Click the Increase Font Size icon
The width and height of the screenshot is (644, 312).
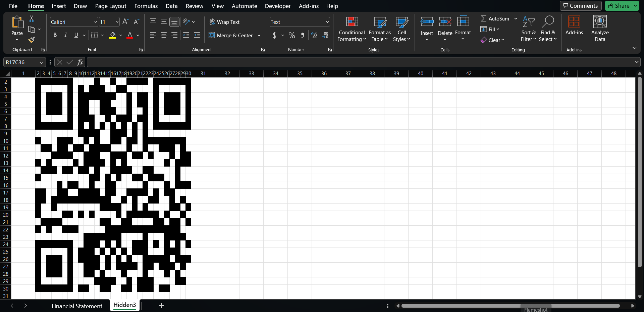[125, 22]
